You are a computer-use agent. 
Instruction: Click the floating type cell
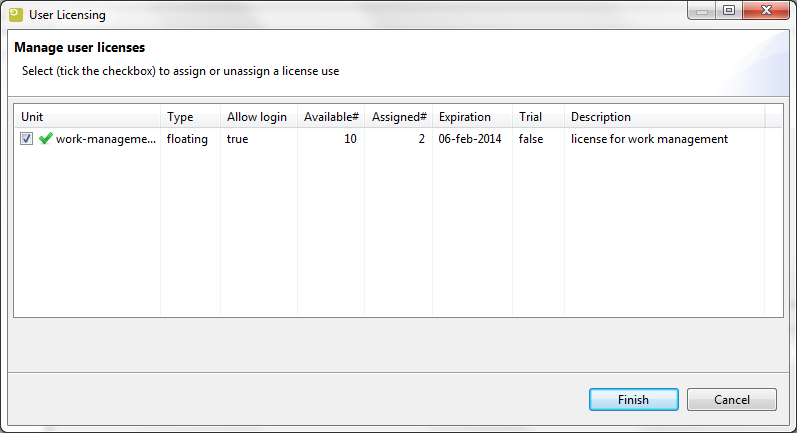(x=187, y=140)
